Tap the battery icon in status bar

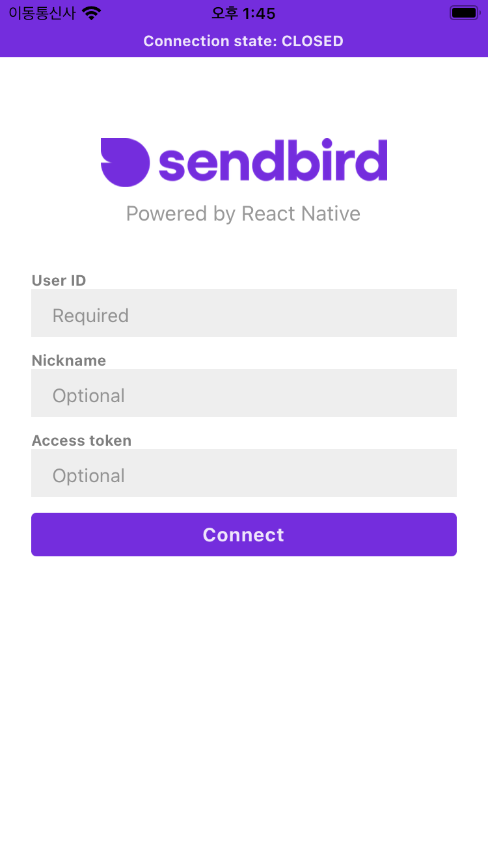click(465, 13)
